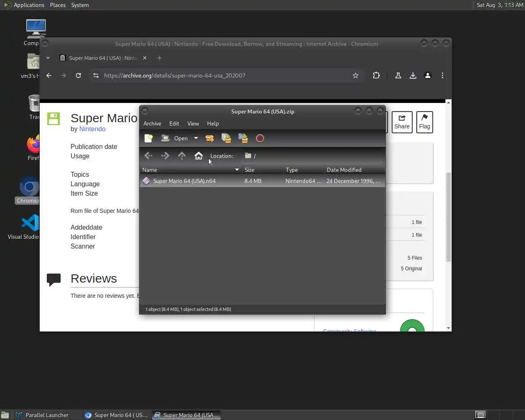Click the show desktop icon in the taskbar

point(5,415)
